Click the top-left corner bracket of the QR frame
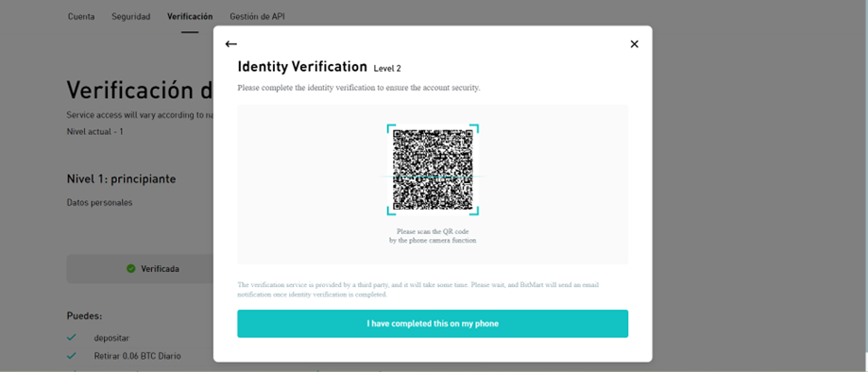868x372 pixels. [390, 127]
